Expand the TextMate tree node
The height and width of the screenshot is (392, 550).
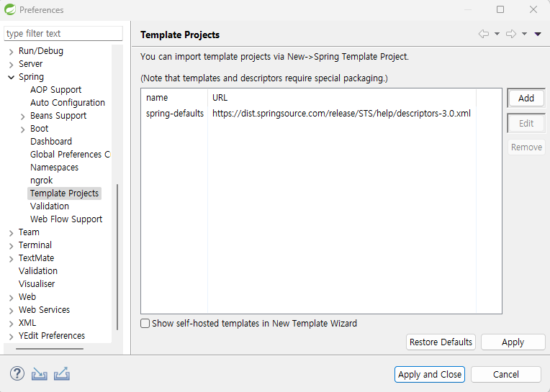click(12, 259)
